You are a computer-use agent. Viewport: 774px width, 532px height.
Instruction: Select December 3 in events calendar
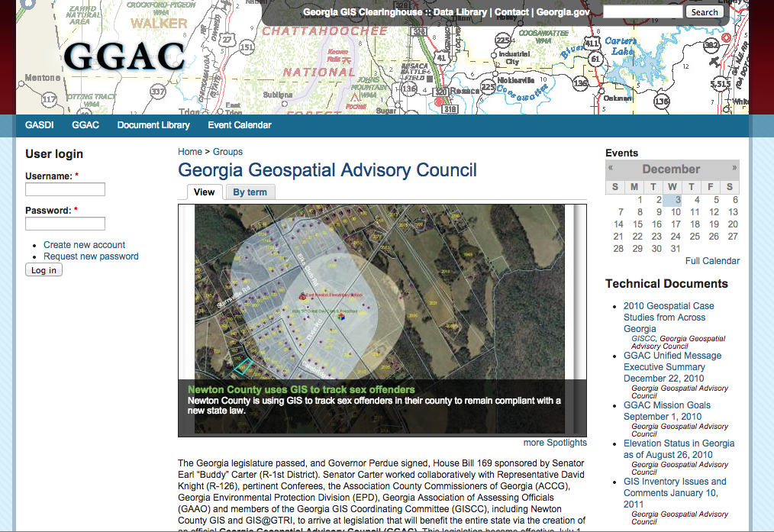point(676,200)
